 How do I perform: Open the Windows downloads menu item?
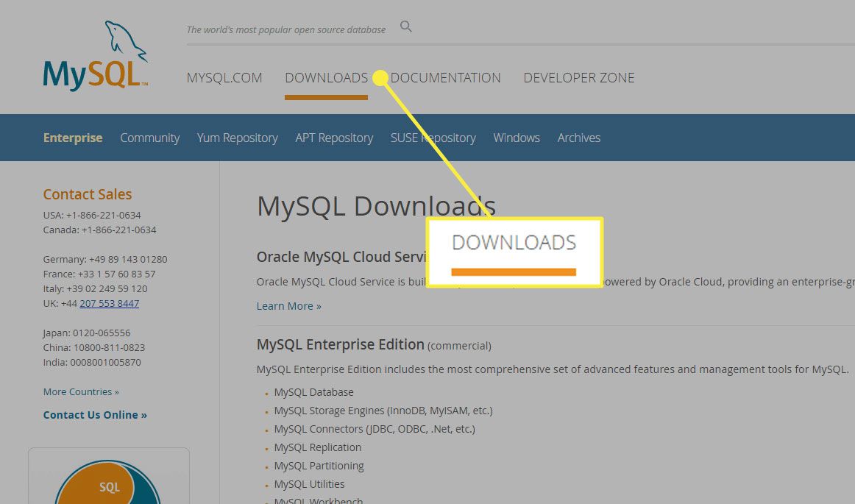click(x=517, y=138)
